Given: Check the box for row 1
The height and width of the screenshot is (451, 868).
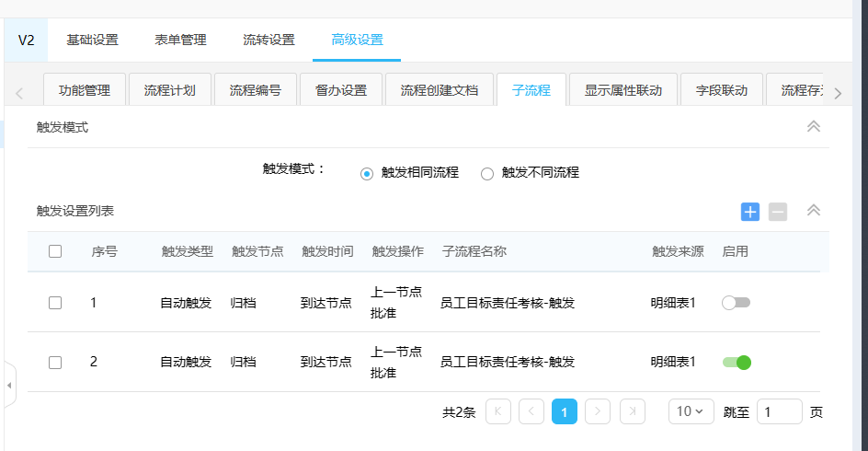Looking at the screenshot, I should [55, 303].
